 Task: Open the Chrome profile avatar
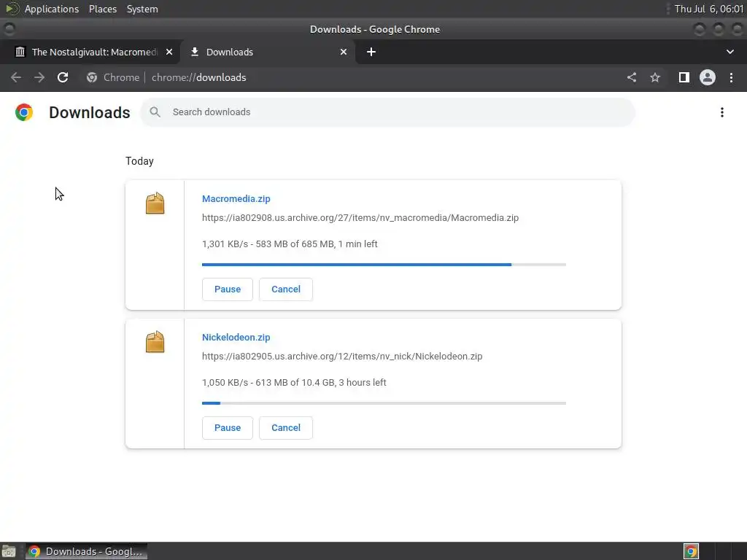click(708, 77)
